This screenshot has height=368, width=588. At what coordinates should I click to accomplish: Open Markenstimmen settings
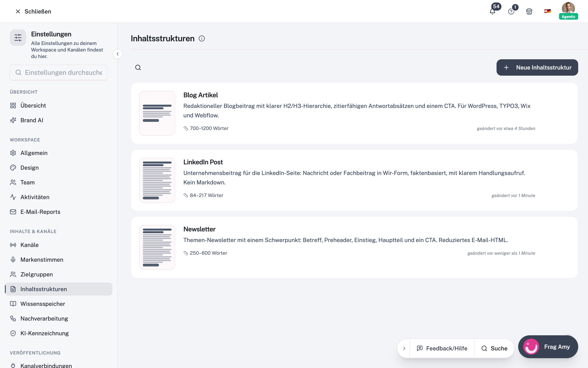point(59,260)
